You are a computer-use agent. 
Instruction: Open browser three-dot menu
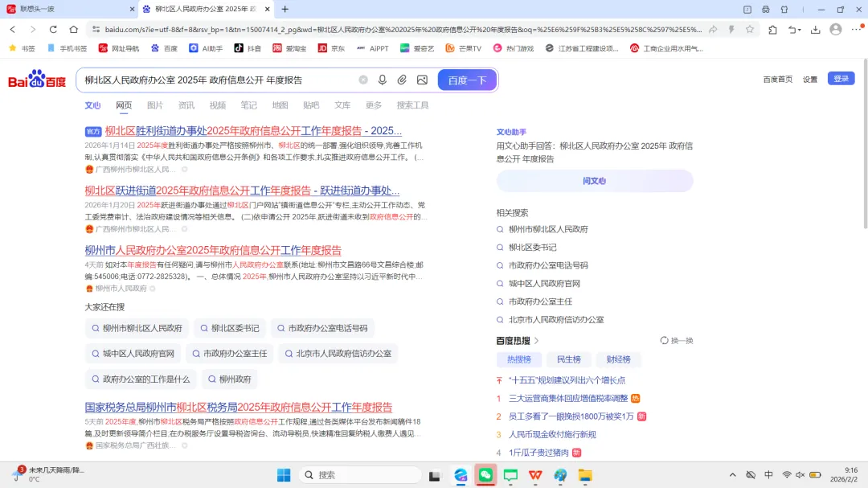click(856, 30)
